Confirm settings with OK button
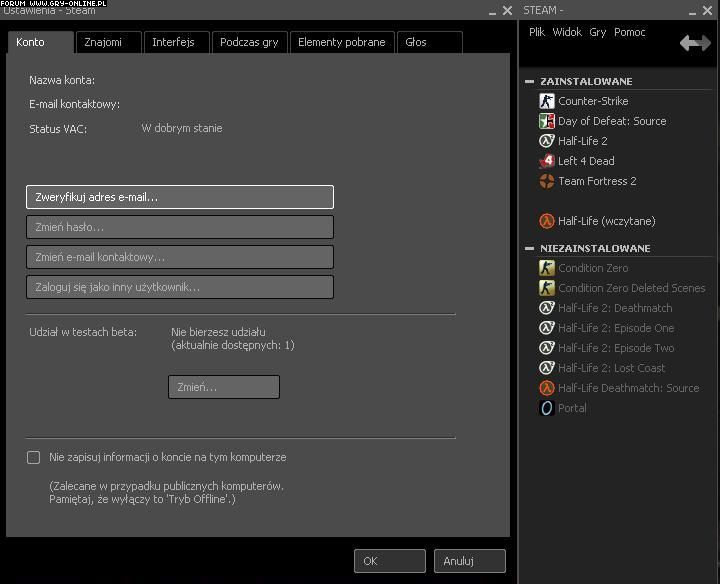Screen dimensions: 720x584 [390, 561]
